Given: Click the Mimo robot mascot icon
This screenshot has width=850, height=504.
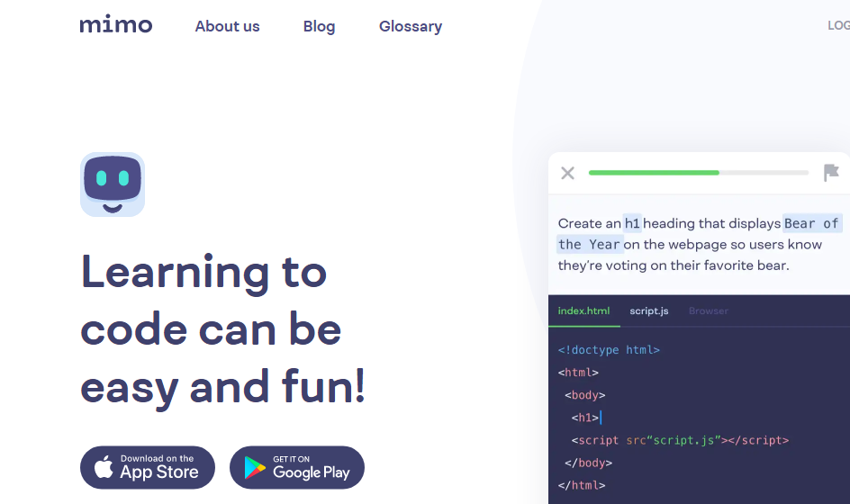Looking at the screenshot, I should pos(113,184).
